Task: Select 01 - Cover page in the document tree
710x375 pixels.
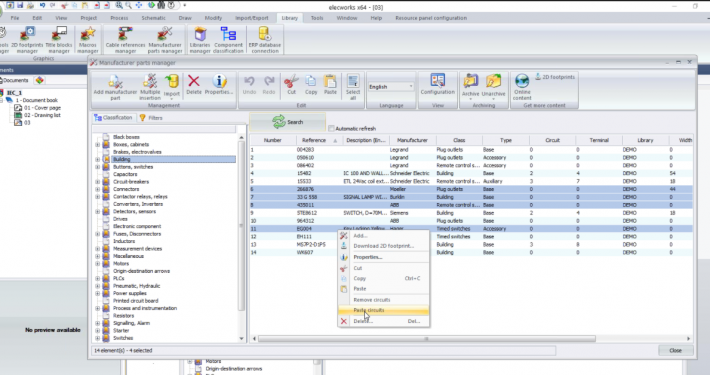Action: (x=42, y=108)
